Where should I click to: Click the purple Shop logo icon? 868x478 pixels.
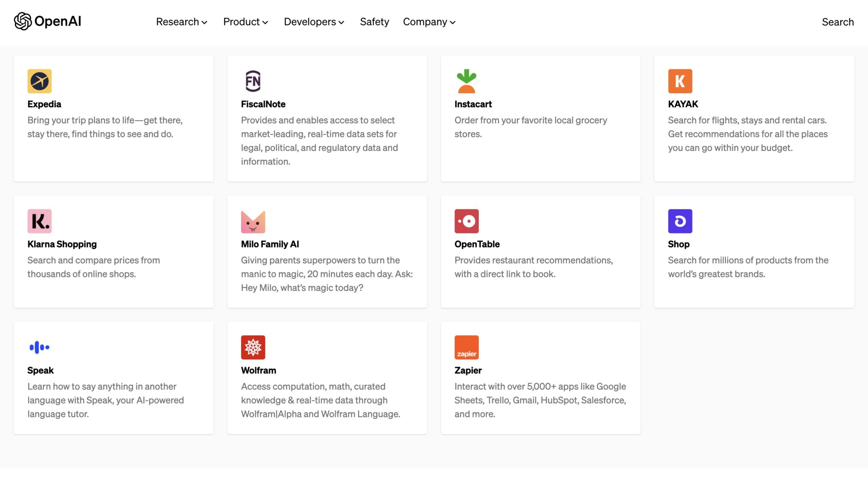[x=680, y=221]
